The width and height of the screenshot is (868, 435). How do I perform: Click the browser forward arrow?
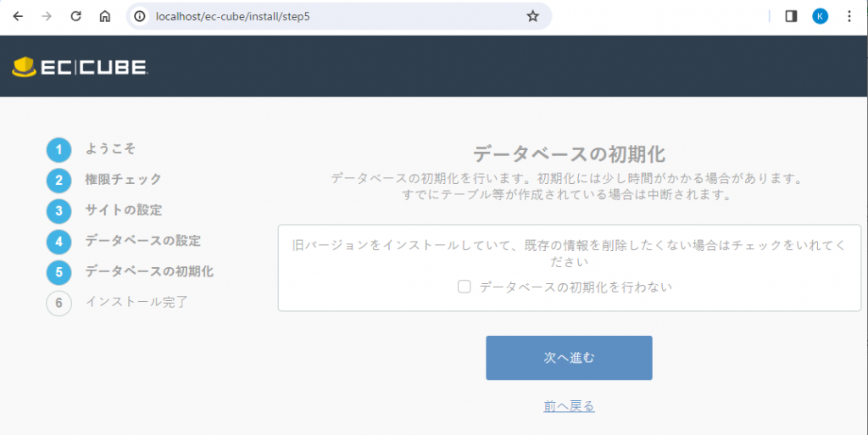[x=47, y=16]
